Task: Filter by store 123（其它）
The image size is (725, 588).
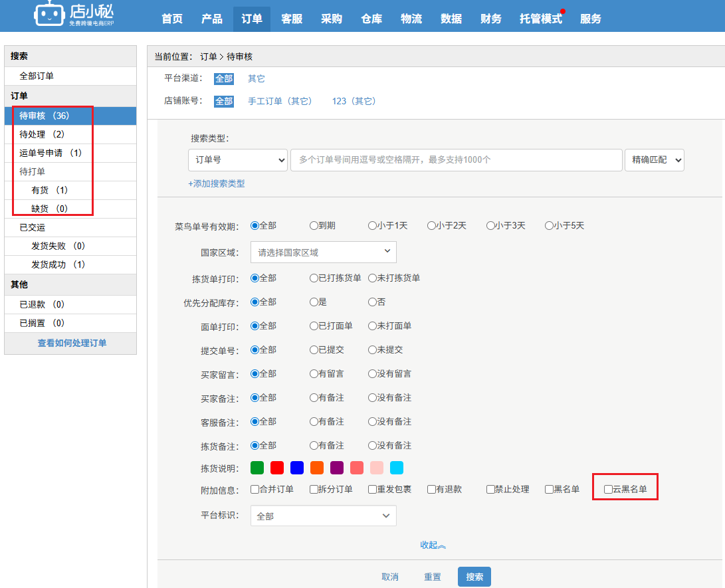Action: pyautogui.click(x=354, y=101)
